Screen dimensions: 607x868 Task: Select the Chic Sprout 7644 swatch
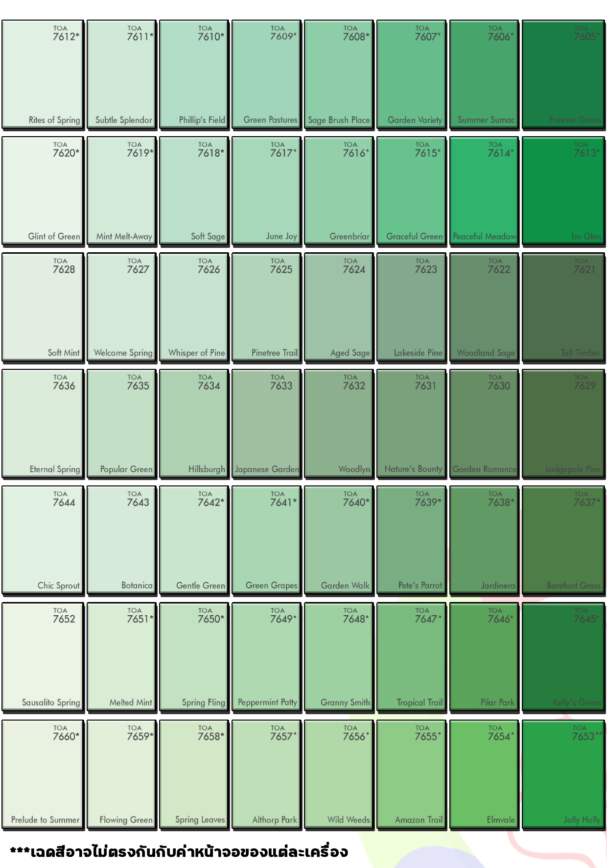click(x=43, y=540)
